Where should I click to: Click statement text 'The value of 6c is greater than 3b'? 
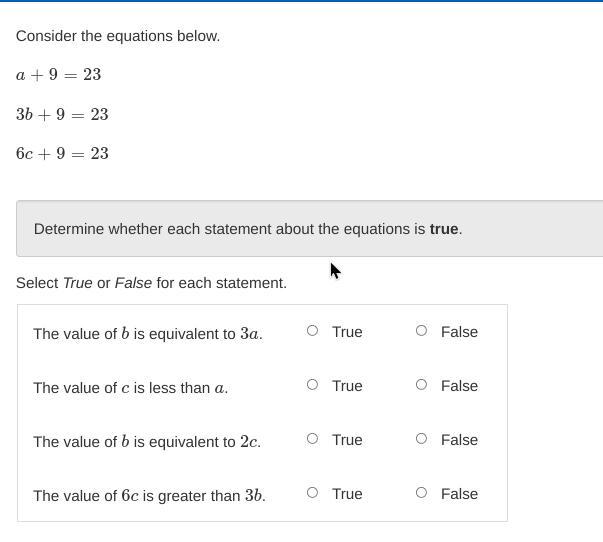pos(149,495)
